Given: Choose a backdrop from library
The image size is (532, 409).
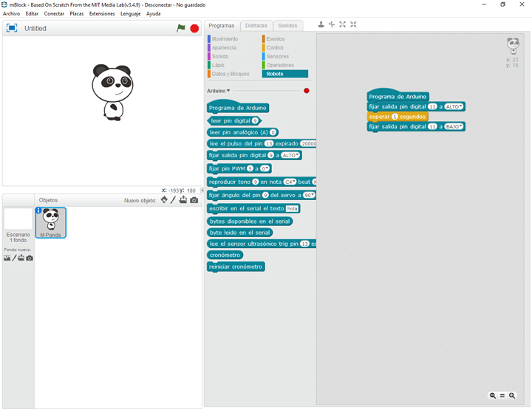Looking at the screenshot, I should [7, 258].
